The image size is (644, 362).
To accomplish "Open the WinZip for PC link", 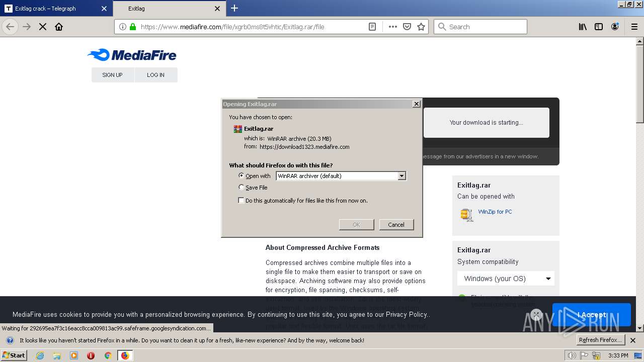I will click(x=495, y=212).
